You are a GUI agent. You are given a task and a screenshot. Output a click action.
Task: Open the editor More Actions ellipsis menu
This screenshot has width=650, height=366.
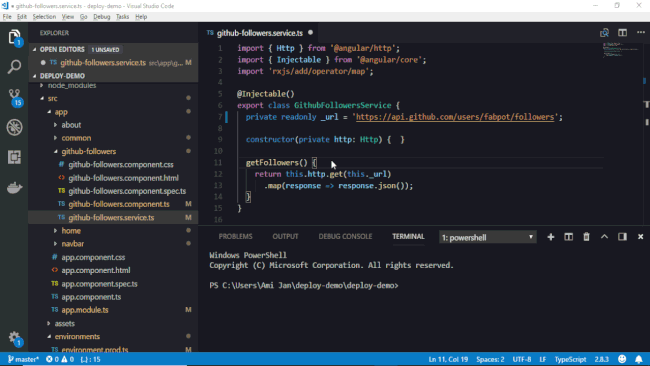pos(641,32)
